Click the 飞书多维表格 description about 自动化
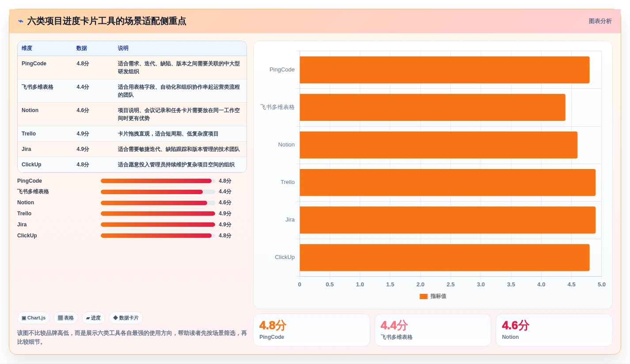This screenshot has width=630, height=364. [179, 91]
